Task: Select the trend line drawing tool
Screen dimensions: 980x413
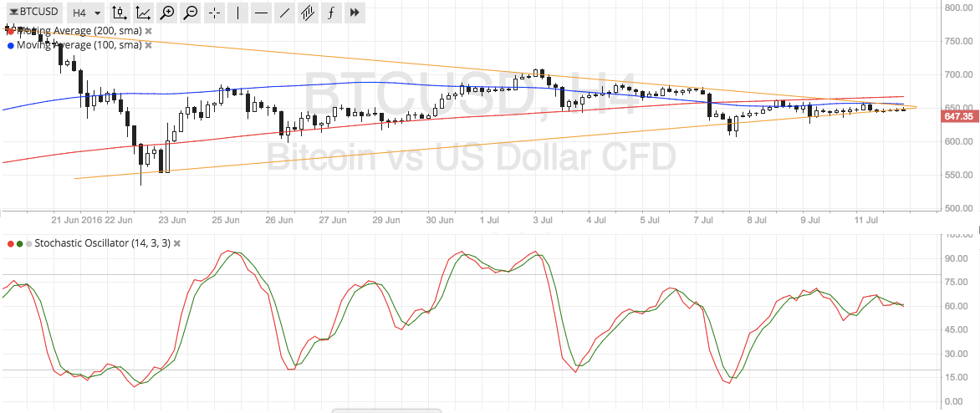Action: click(284, 12)
